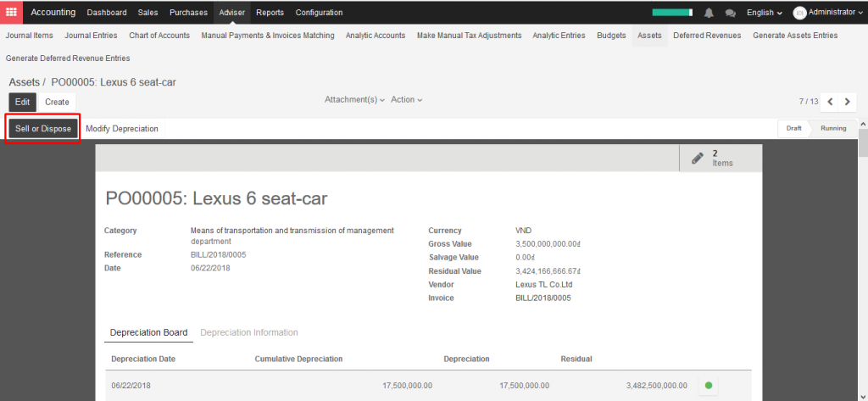Screen dimensions: 868x401
Task: Click the PO00005: Lexus 6 seat-car heading
Action: click(x=216, y=198)
